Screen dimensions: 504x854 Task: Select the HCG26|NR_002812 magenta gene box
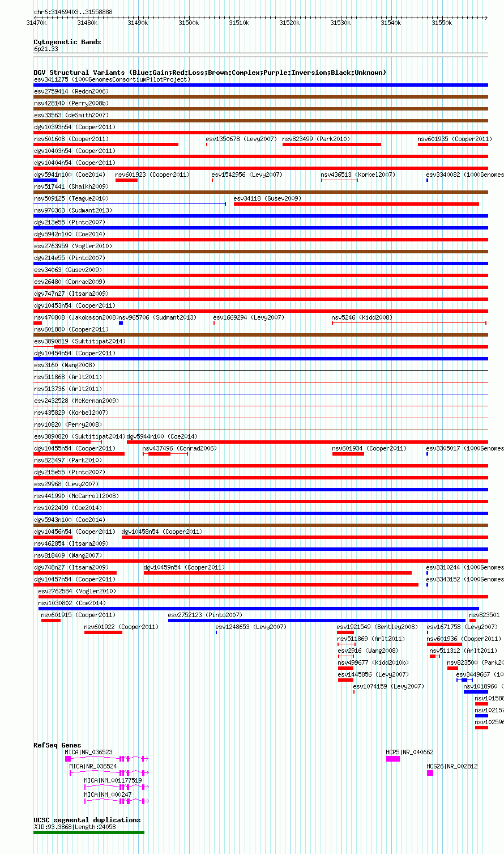(430, 772)
